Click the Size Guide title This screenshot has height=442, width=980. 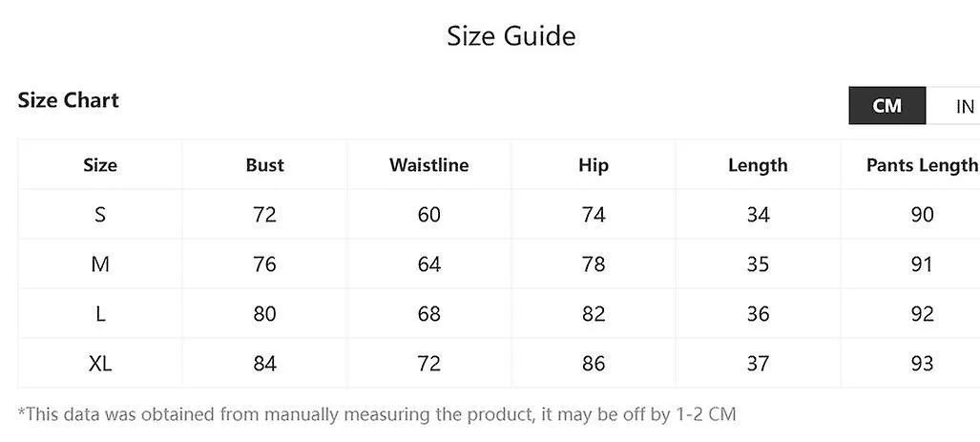click(511, 35)
